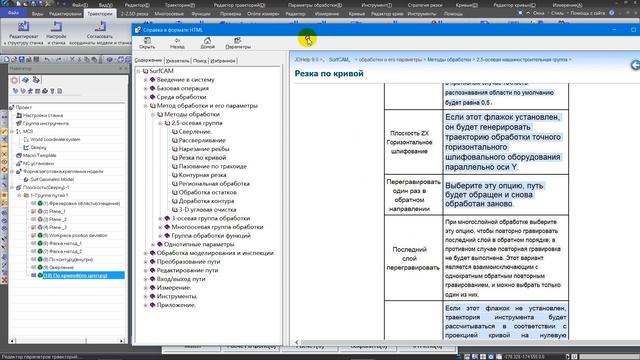Screen dimensions: 640x360
Task: Expand 3-осевая группа обработки node
Action: [x=160, y=219]
